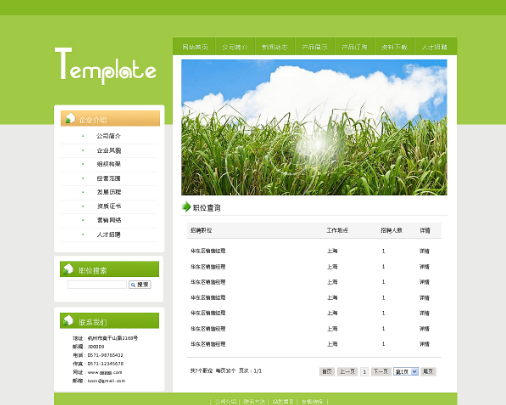This screenshot has height=405, width=506.
Task: Click the 搜索 button with magnifier
Action: coord(140,284)
